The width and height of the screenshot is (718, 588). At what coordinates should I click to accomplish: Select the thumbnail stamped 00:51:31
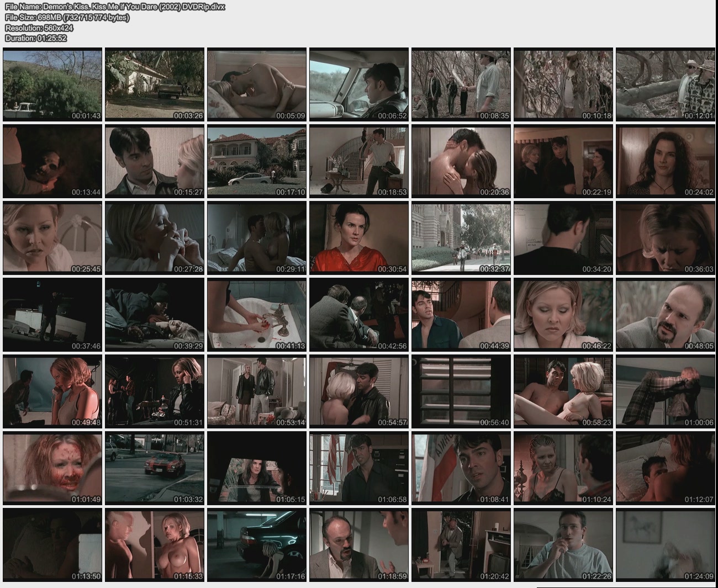[x=155, y=392]
